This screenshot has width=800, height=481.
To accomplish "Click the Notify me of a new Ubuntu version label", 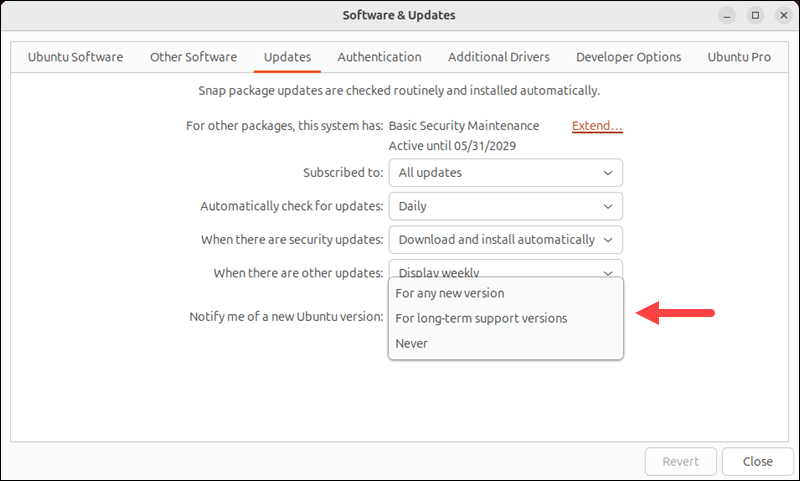I will point(286,317).
